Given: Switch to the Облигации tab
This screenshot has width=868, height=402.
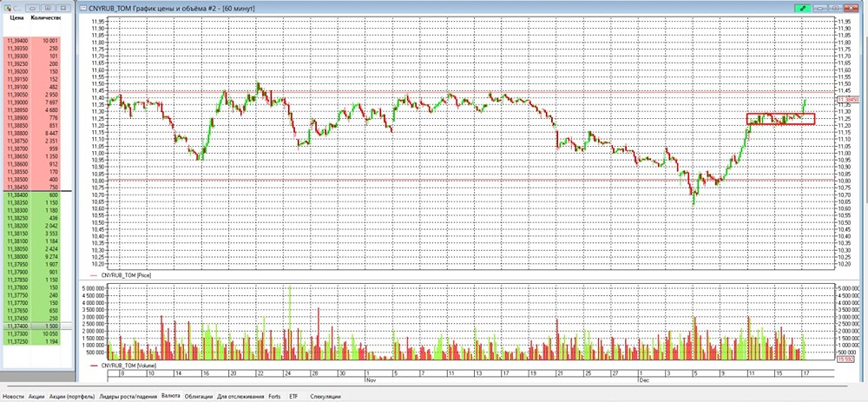Looking at the screenshot, I should pyautogui.click(x=199, y=395).
